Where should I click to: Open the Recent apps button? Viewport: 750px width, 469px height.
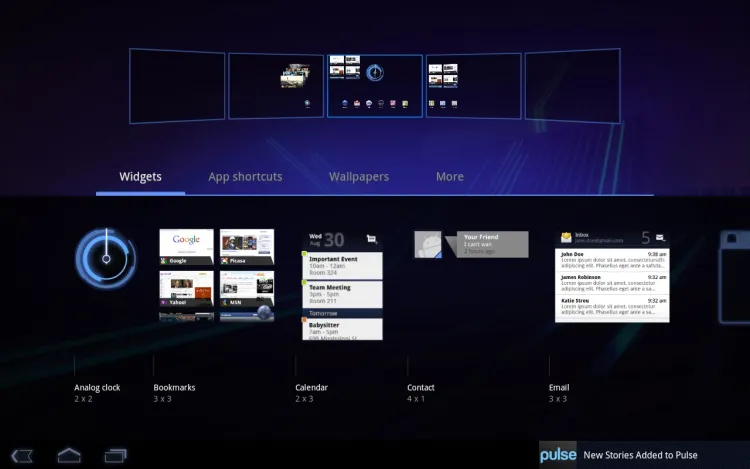116,455
